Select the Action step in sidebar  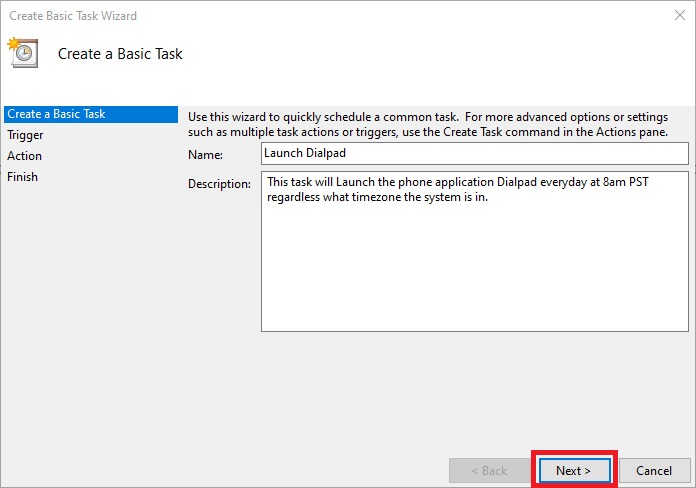click(x=24, y=156)
